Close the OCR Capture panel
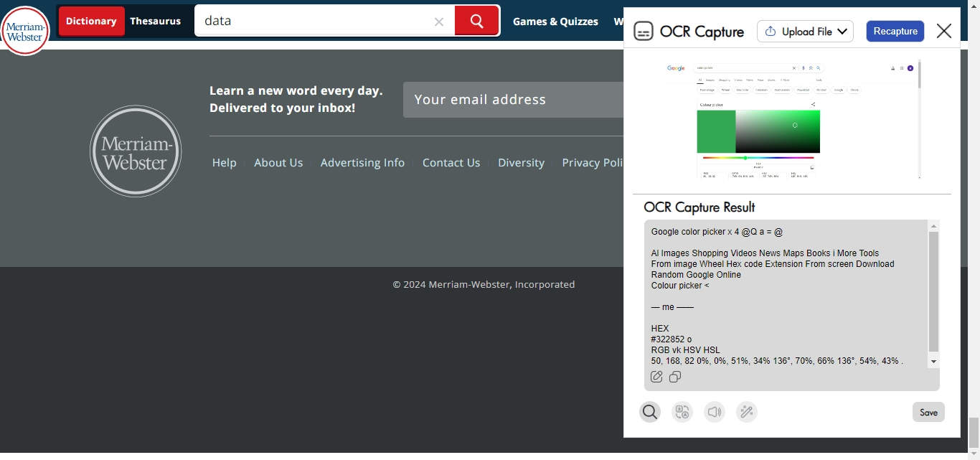 [x=944, y=31]
